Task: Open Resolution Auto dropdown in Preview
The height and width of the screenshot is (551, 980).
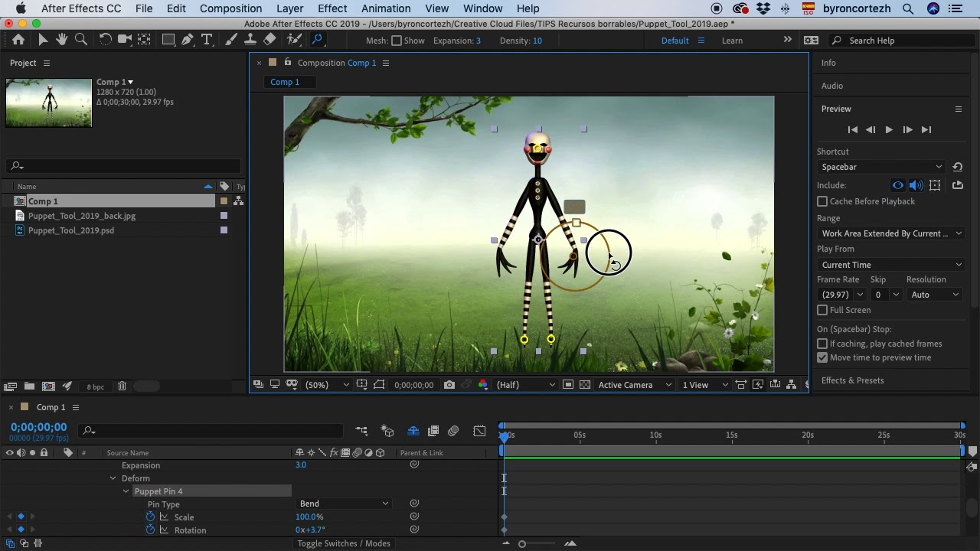Action: coord(935,295)
